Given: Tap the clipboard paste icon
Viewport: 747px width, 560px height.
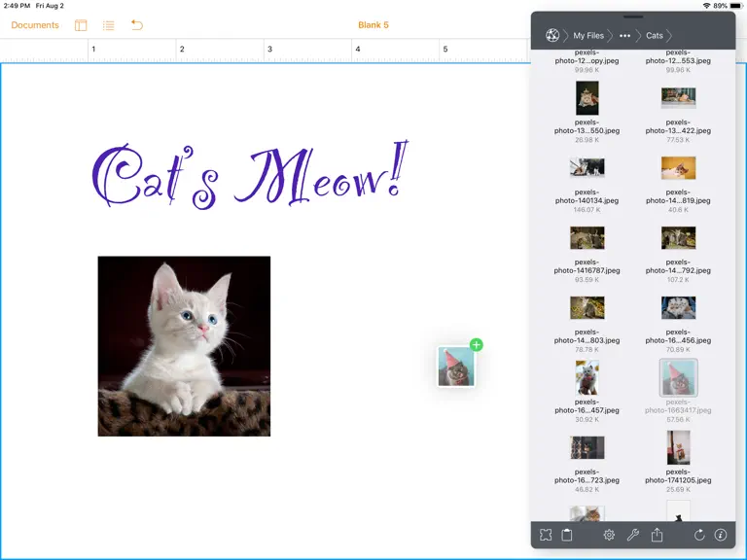Looking at the screenshot, I should point(567,535).
